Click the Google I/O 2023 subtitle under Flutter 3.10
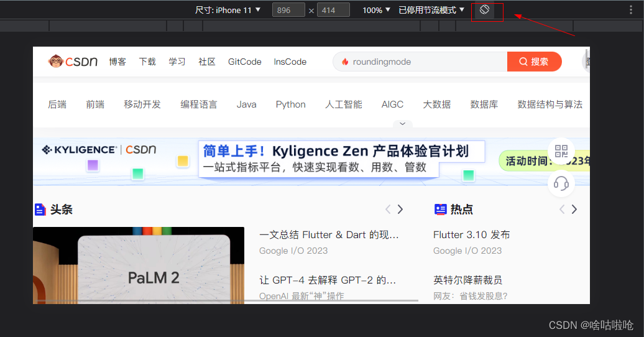 coord(467,251)
